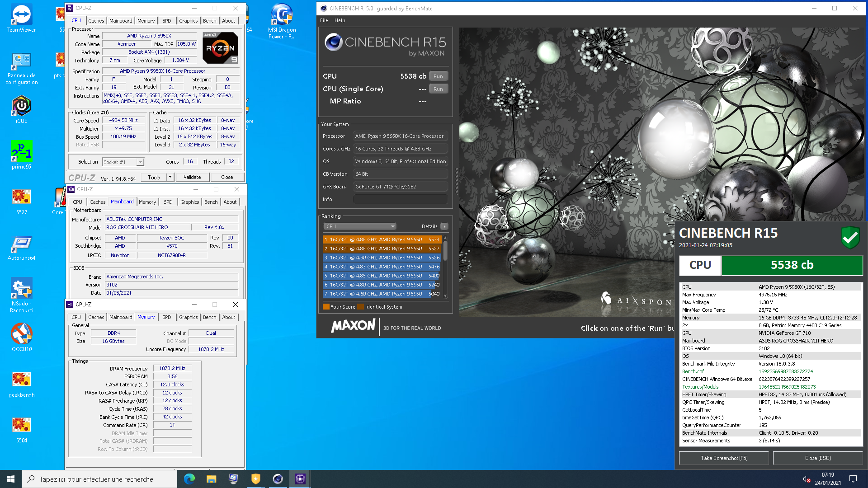The height and width of the screenshot is (488, 868).
Task: Open Help menu in Cinebench
Action: (x=340, y=20)
